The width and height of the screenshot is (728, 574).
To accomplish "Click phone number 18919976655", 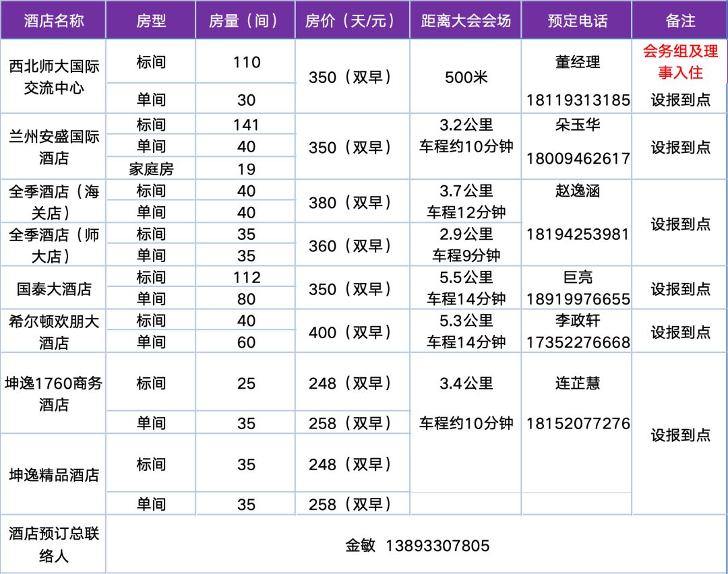I will (x=578, y=299).
